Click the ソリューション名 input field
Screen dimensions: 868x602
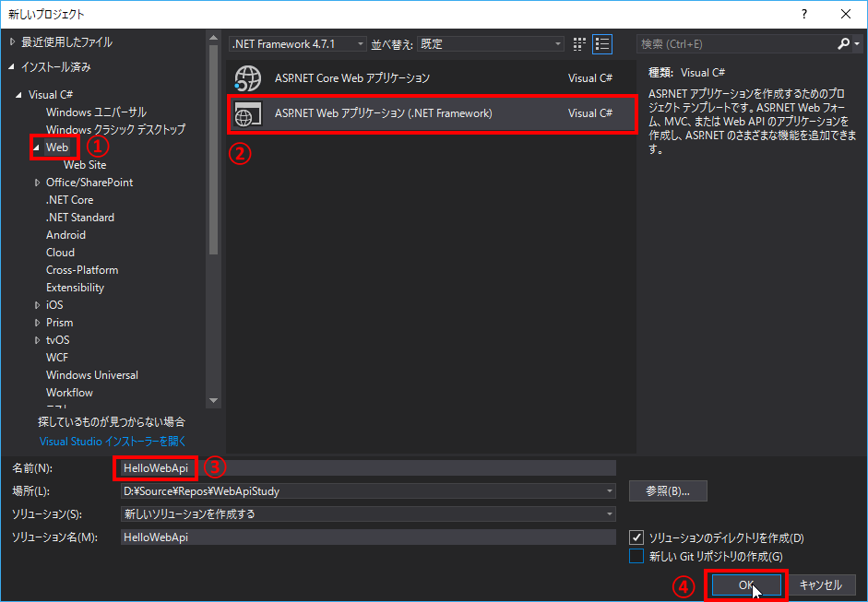(x=368, y=537)
